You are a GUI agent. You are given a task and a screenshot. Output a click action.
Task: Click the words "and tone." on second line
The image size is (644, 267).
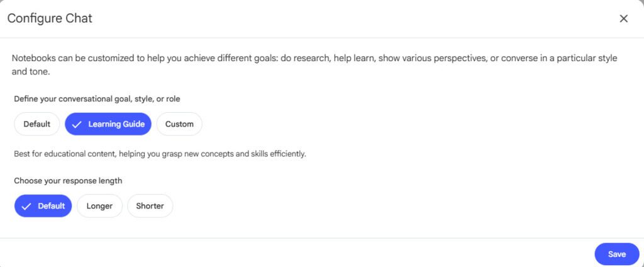[30, 72]
